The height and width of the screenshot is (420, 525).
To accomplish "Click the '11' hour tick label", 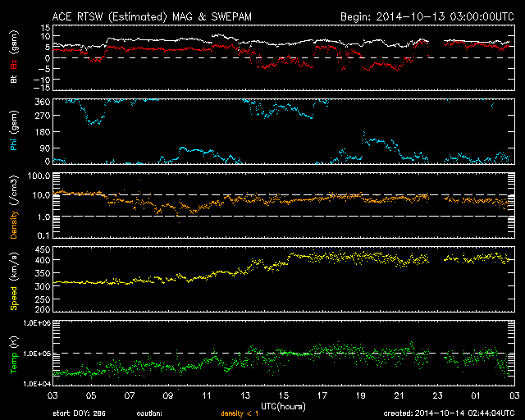I will tap(207, 395).
